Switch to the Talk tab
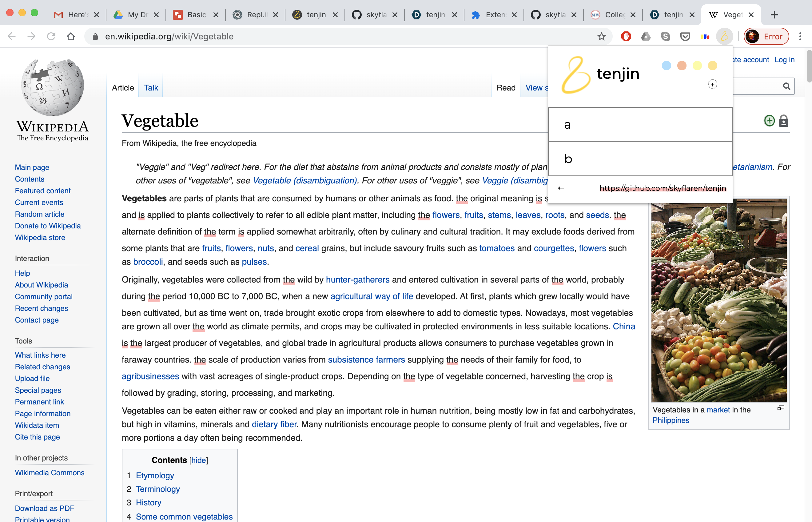 tap(151, 88)
